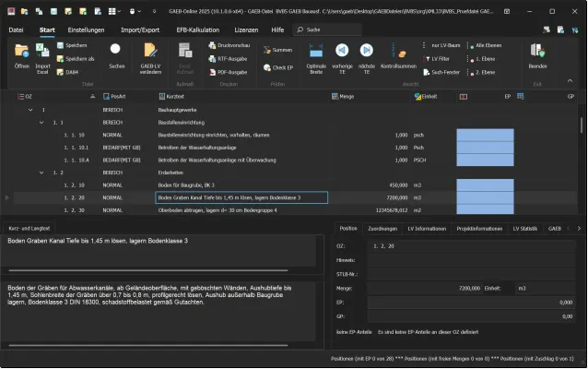Click the Suchen search icon in ribbon

coord(116,50)
